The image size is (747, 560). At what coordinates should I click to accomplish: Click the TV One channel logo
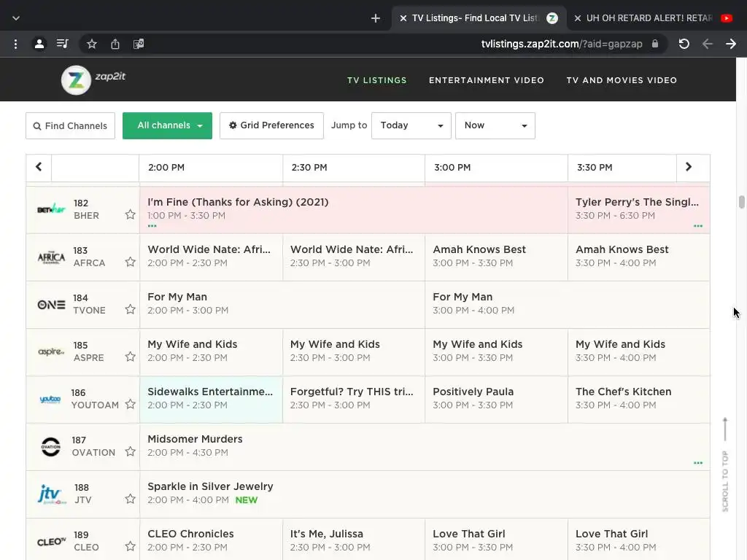coord(51,304)
